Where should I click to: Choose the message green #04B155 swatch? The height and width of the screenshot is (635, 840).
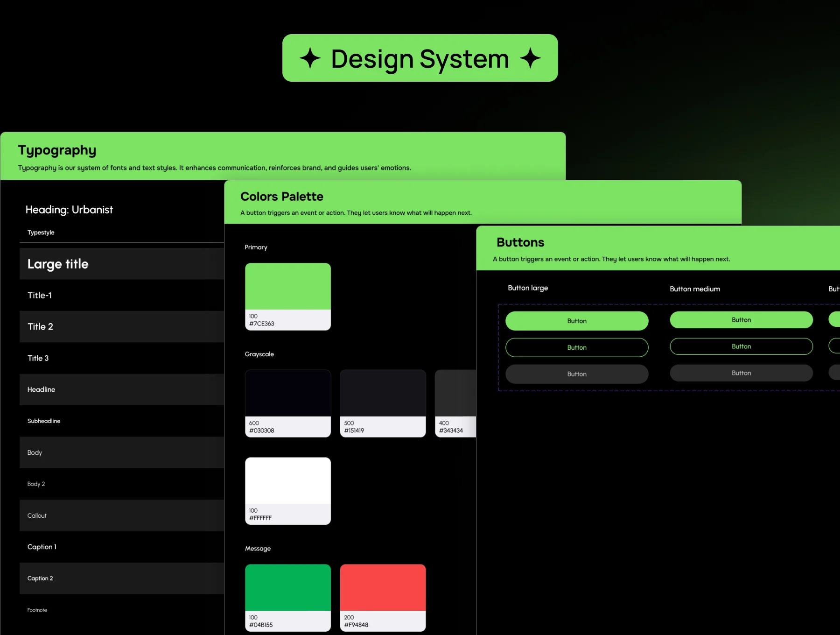pyautogui.click(x=288, y=598)
